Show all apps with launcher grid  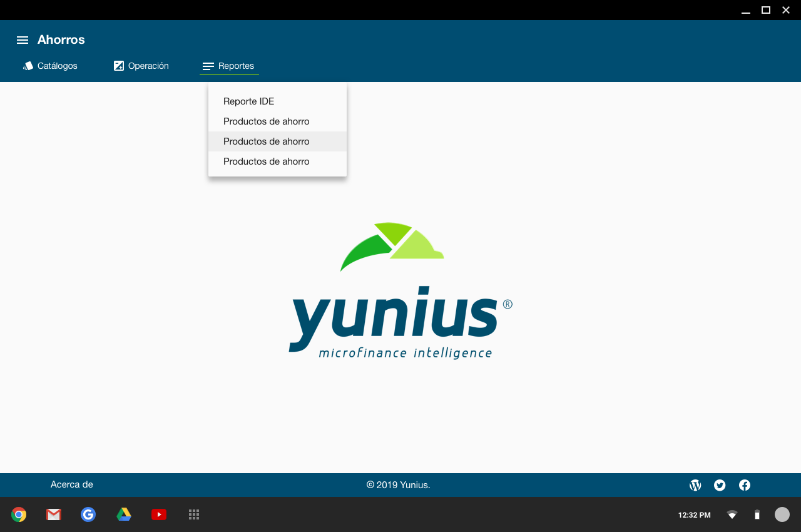click(194, 514)
